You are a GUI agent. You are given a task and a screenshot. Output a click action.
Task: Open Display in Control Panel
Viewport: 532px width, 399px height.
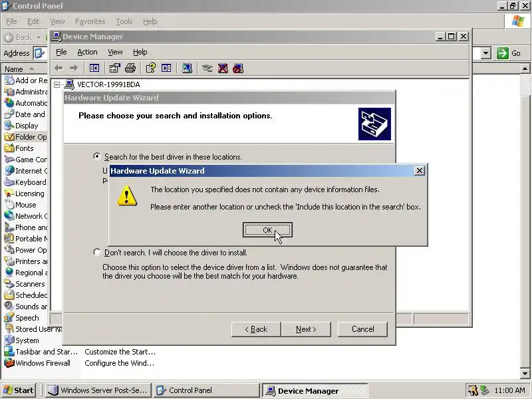[21, 126]
